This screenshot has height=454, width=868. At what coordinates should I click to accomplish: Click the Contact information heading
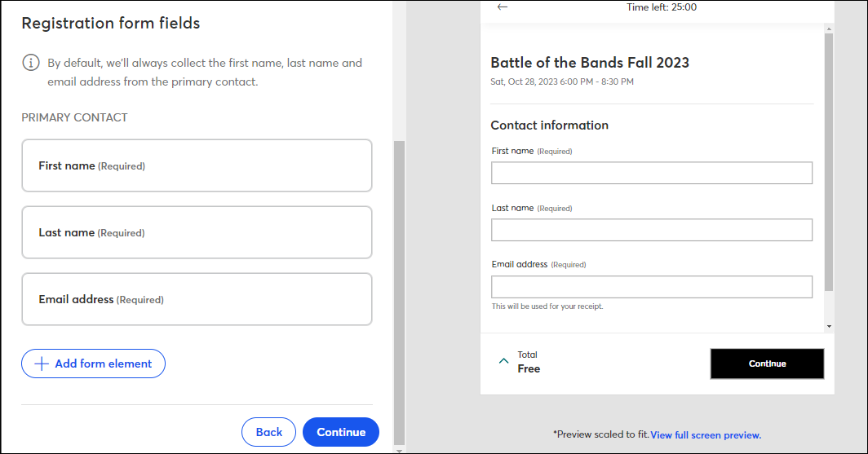[549, 126]
